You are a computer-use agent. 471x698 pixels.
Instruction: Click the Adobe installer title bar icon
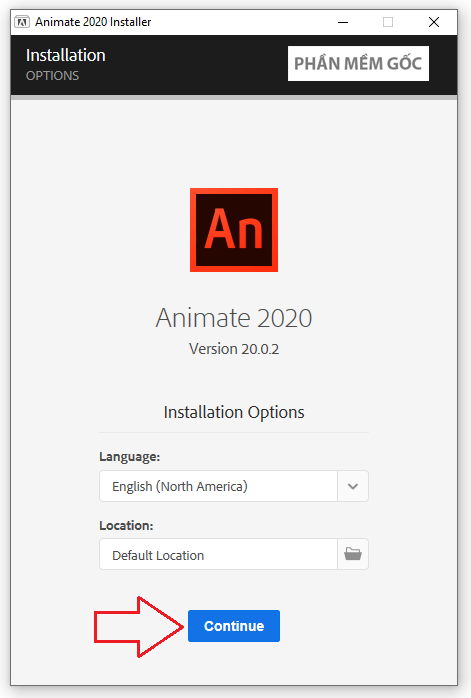(22, 21)
